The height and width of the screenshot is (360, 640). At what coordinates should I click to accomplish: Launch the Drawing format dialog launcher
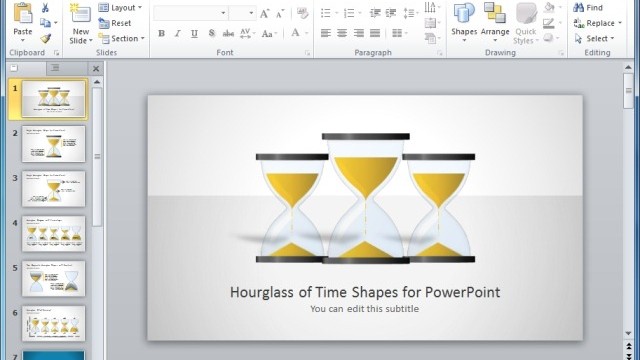point(561,53)
